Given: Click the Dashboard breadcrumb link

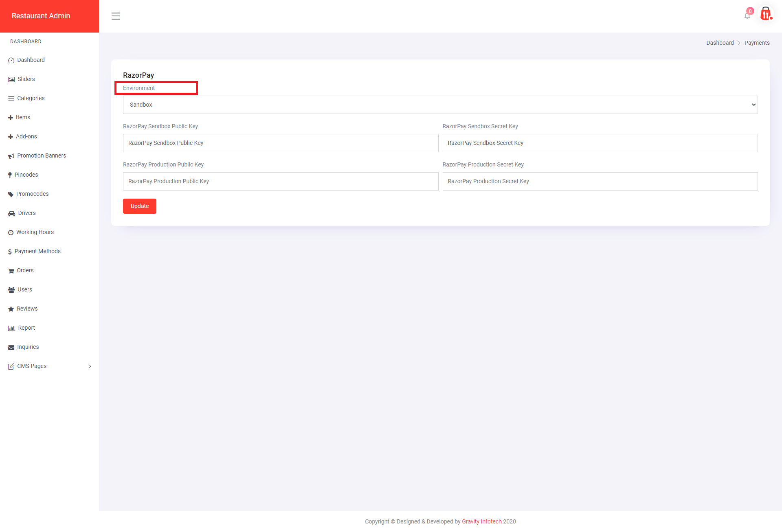Looking at the screenshot, I should pos(720,43).
